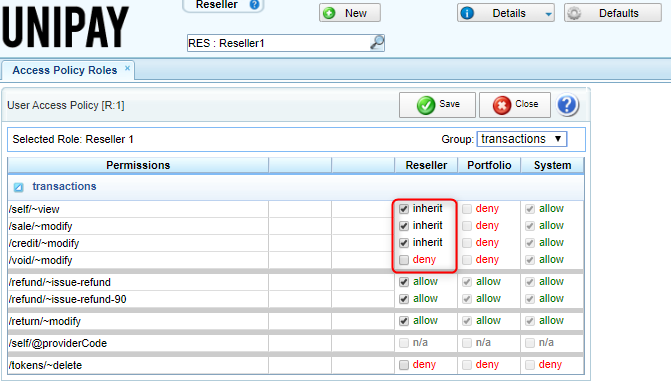Click the gear Defaults icon
671x384 pixels.
[x=574, y=13]
